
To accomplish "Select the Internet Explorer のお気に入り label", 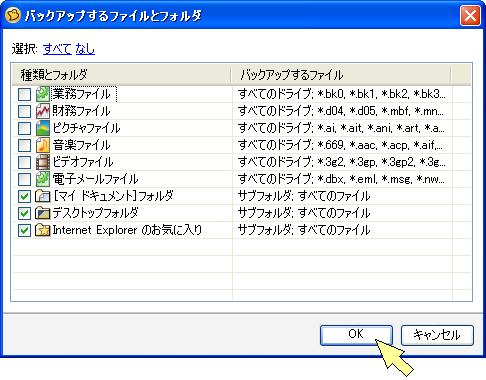I will [127, 230].
